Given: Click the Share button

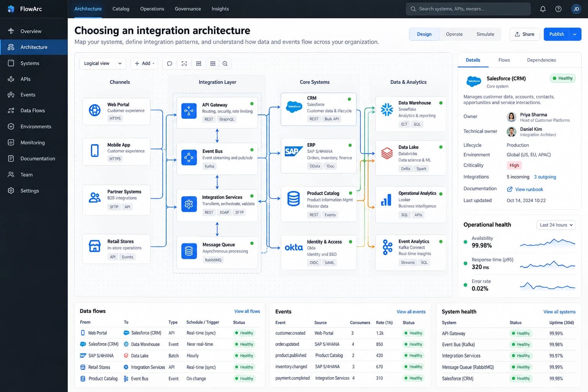Looking at the screenshot, I should [x=524, y=34].
